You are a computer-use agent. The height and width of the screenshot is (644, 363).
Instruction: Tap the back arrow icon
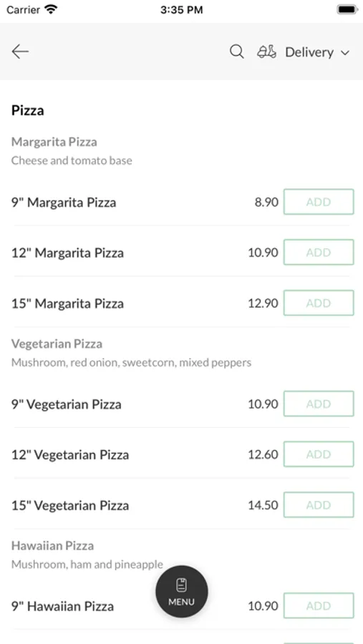click(x=20, y=52)
